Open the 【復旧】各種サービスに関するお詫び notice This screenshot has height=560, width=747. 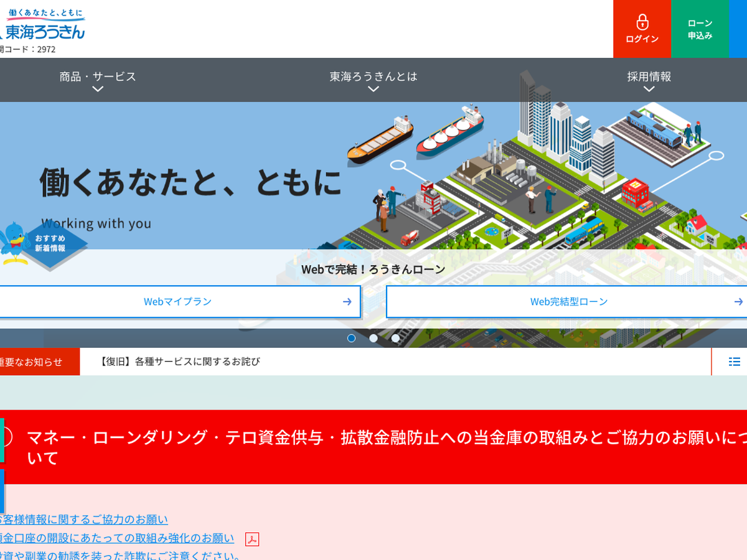180,362
